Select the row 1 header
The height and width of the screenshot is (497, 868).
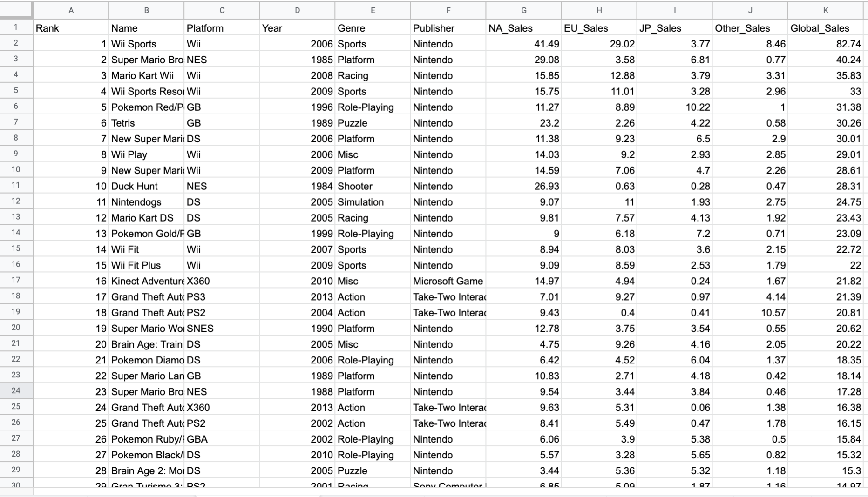(x=16, y=27)
